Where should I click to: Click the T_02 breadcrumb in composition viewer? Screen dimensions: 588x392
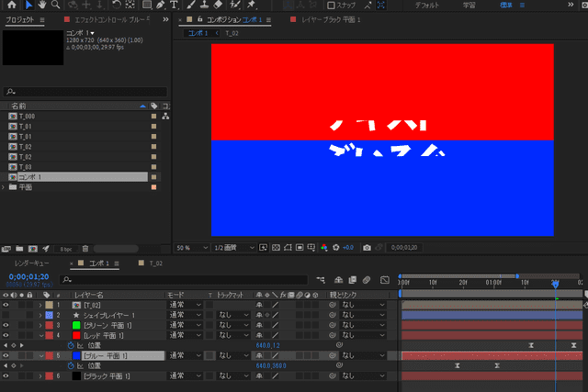coord(232,33)
